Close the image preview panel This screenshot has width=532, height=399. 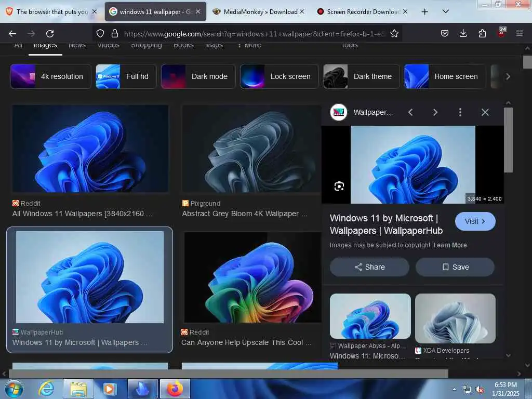click(485, 112)
